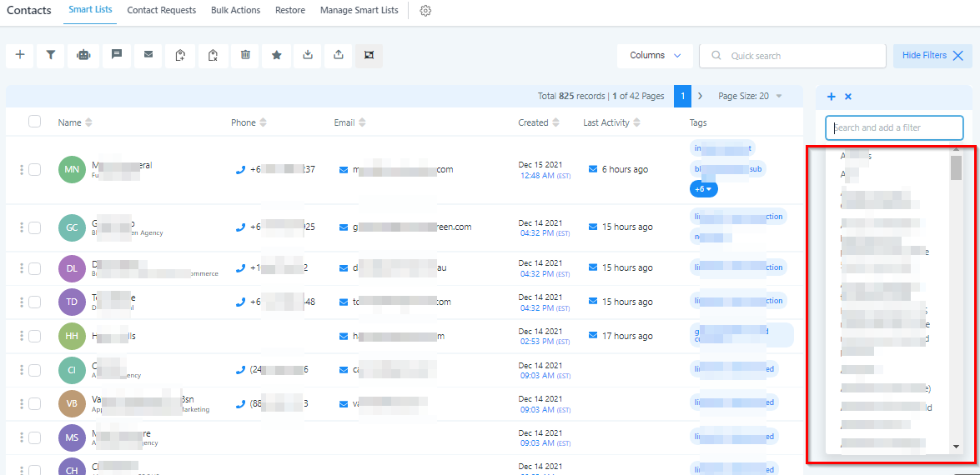Switch to the Bulk Actions tab

pos(235,11)
